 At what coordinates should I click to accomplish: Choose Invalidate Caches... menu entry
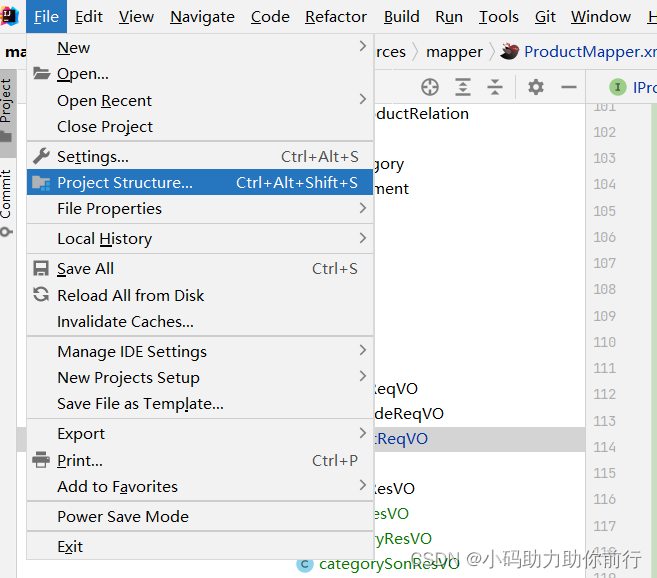coord(200,321)
